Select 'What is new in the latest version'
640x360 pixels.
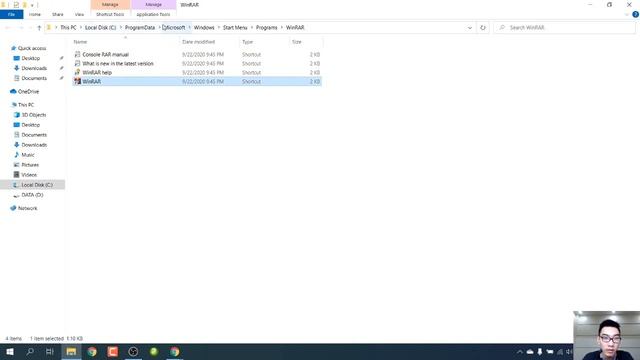118,64
